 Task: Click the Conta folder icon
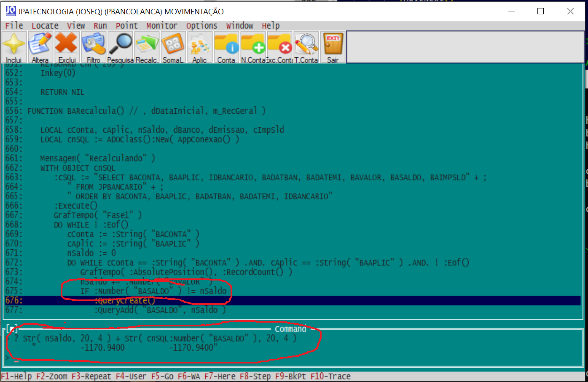tap(226, 48)
